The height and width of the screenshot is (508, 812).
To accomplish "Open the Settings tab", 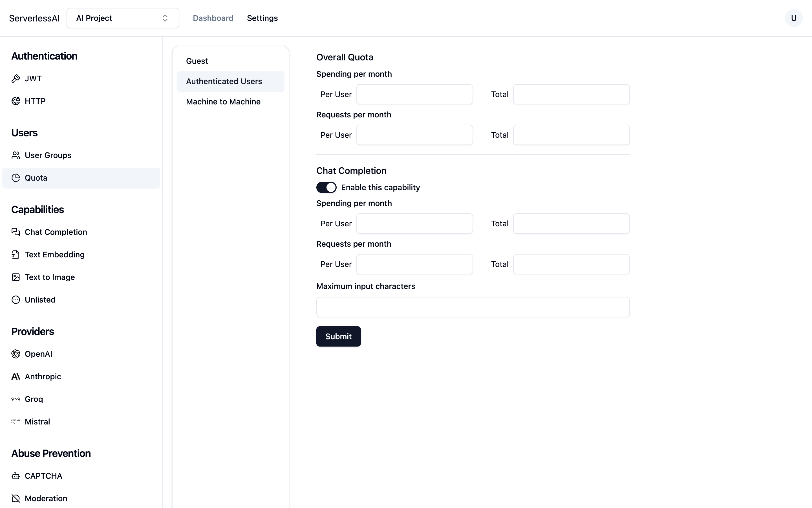I will [262, 18].
